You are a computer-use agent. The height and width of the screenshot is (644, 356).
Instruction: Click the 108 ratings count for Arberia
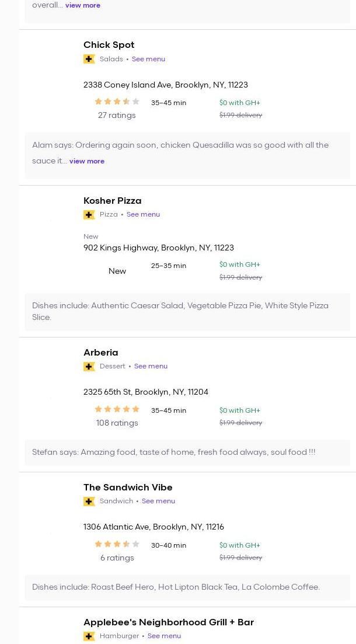click(x=117, y=423)
